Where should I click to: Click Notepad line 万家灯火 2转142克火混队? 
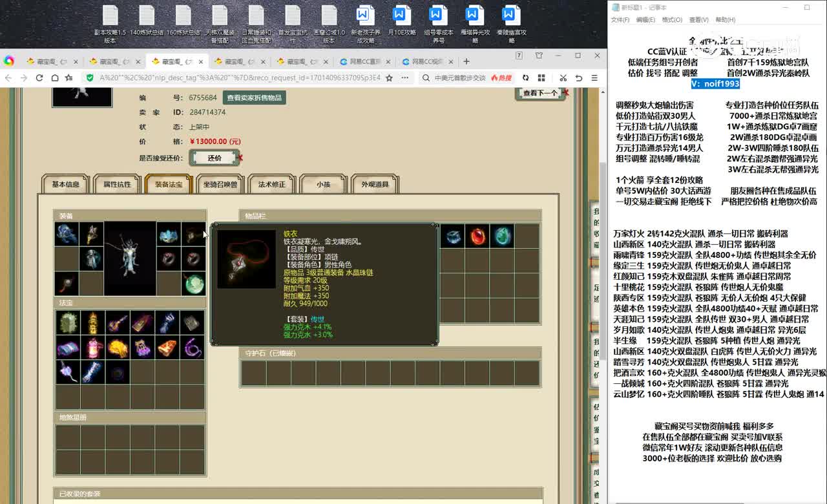click(x=700, y=234)
